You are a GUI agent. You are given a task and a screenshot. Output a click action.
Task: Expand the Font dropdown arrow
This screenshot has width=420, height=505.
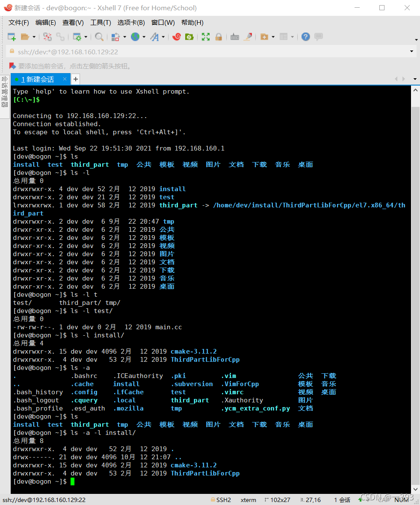[163, 37]
